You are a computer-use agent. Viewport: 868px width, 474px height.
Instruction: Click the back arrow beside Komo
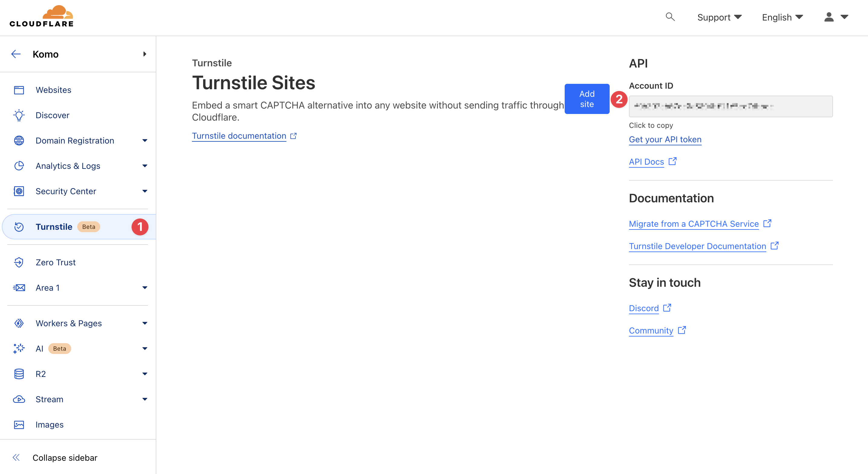(16, 54)
